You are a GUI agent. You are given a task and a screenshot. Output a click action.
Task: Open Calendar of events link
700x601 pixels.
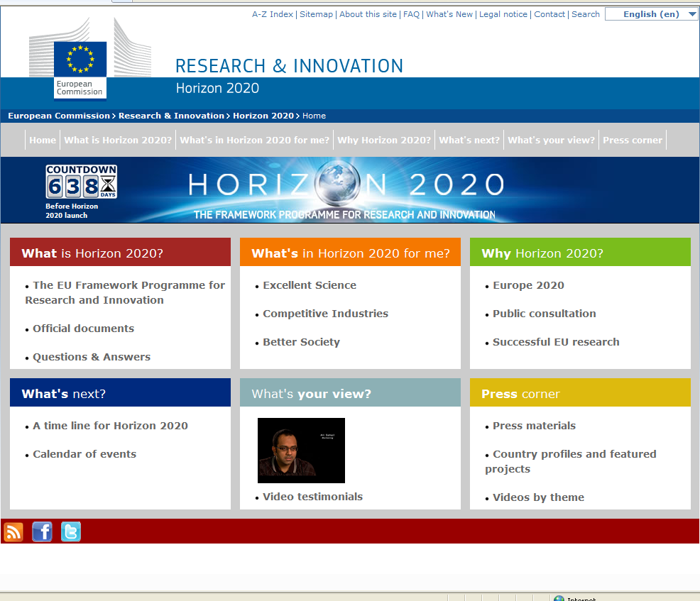coord(84,454)
